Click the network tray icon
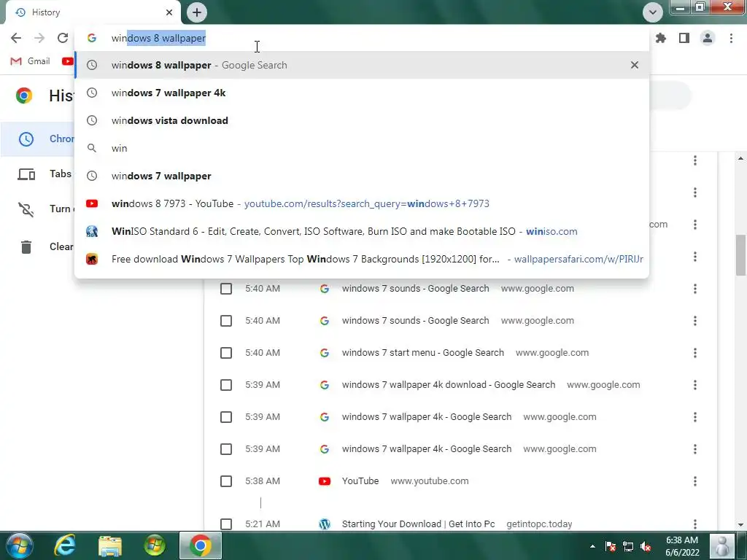The height and width of the screenshot is (560, 747). point(628,547)
